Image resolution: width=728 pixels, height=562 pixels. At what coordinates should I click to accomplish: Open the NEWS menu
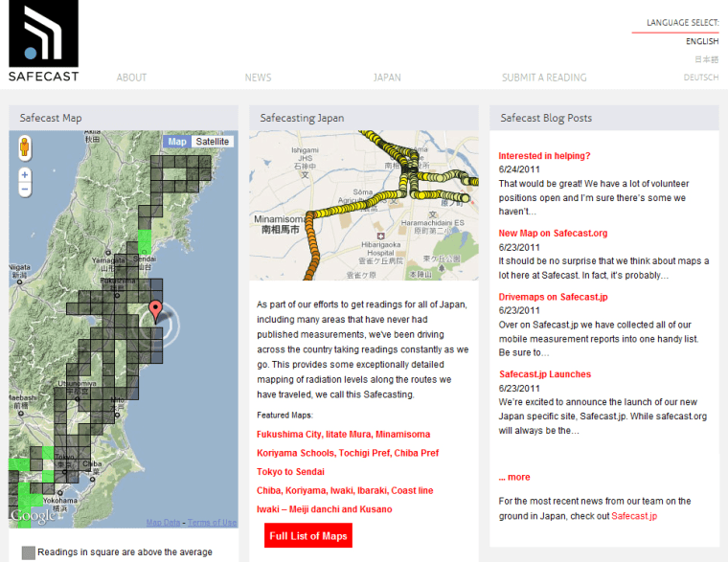point(258,78)
